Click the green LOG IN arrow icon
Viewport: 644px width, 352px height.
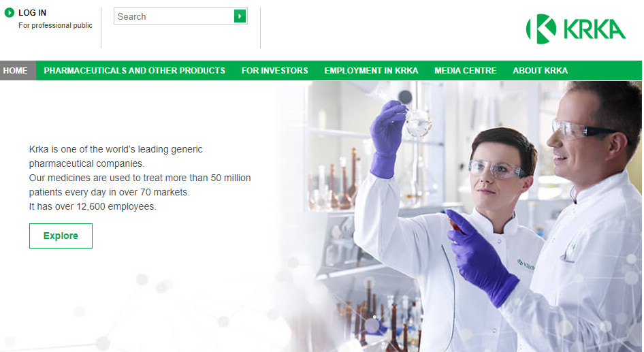click(9, 13)
